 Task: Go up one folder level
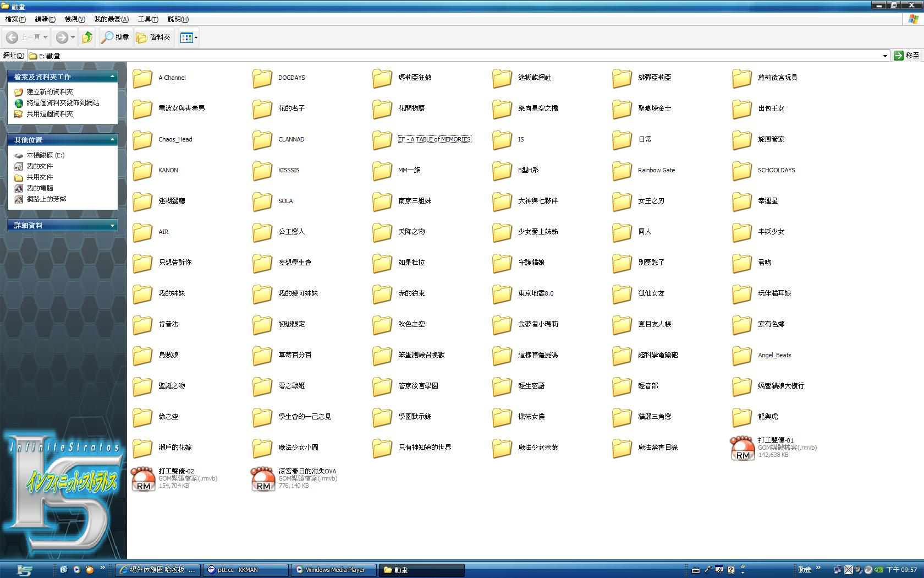click(x=87, y=37)
